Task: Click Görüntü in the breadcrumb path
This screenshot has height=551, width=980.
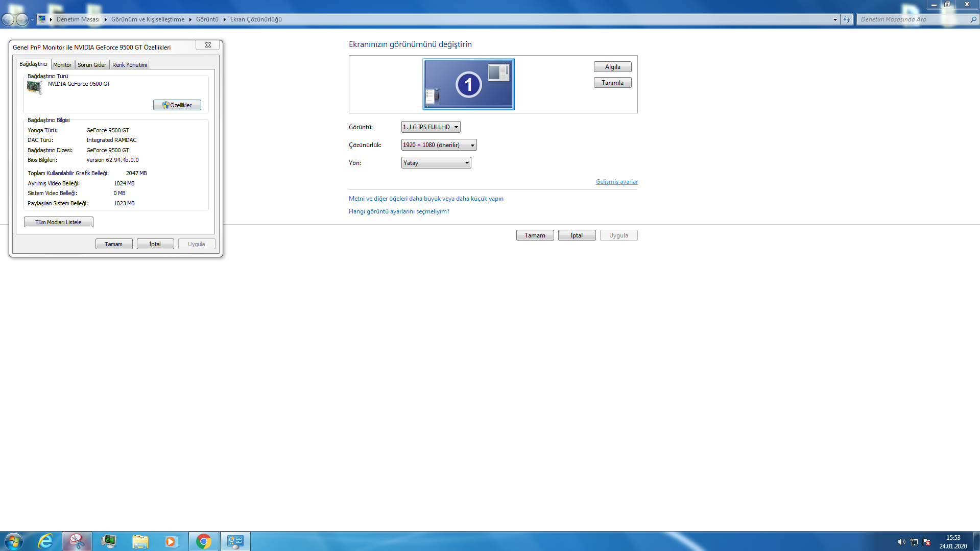Action: [207, 19]
